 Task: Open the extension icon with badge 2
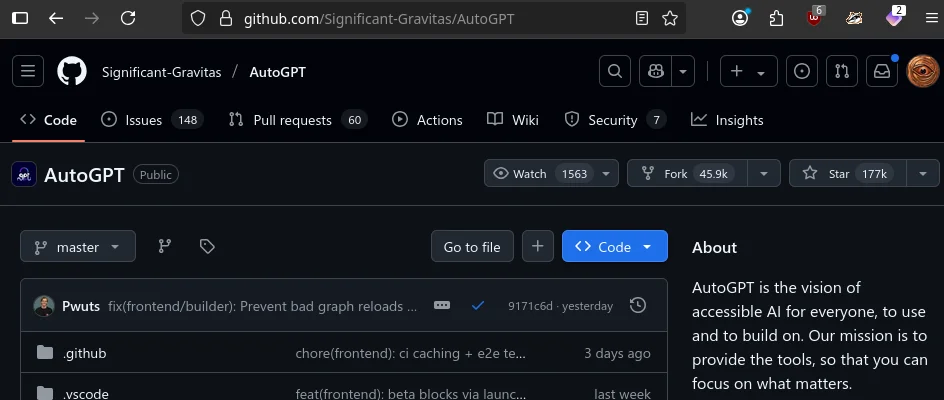pos(895,17)
